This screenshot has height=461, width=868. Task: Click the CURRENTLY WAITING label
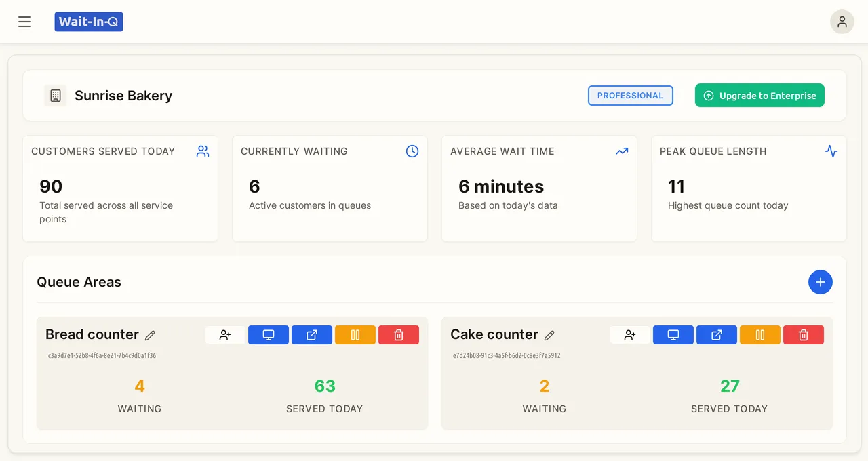294,151
